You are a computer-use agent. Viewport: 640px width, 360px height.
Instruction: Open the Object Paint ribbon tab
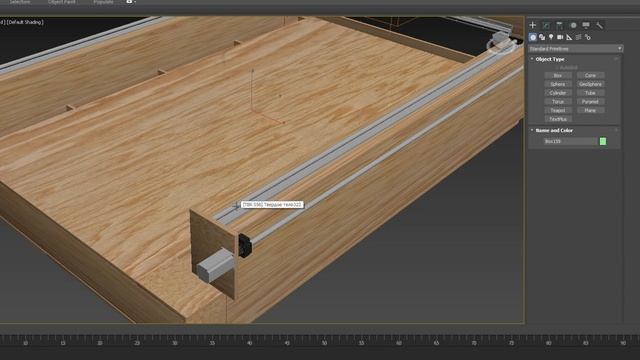(x=62, y=2)
